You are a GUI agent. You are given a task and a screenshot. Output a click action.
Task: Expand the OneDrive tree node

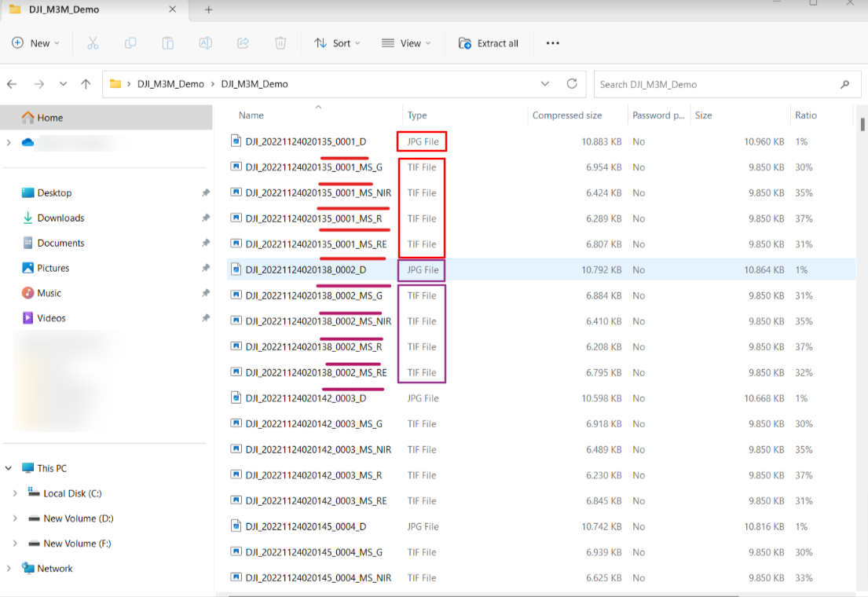pos(9,142)
